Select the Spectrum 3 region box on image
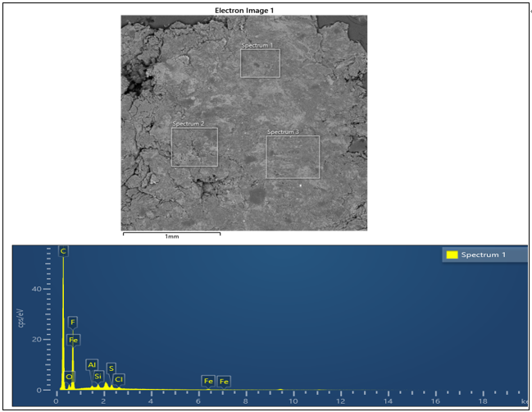This screenshot has height=412, width=532. [x=293, y=156]
